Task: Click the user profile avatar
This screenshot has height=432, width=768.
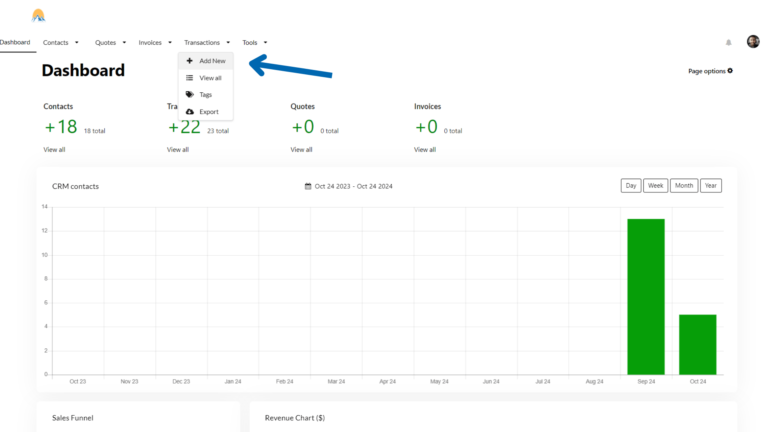Action: 753,42
